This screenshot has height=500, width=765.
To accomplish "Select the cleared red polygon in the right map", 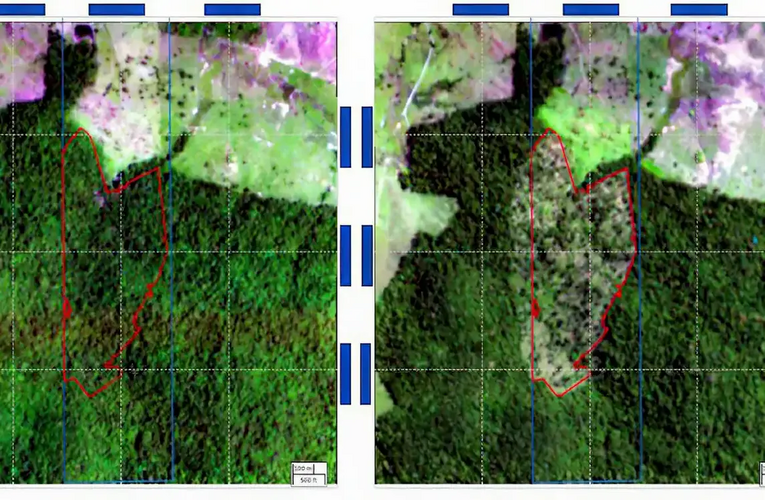I will 584,262.
